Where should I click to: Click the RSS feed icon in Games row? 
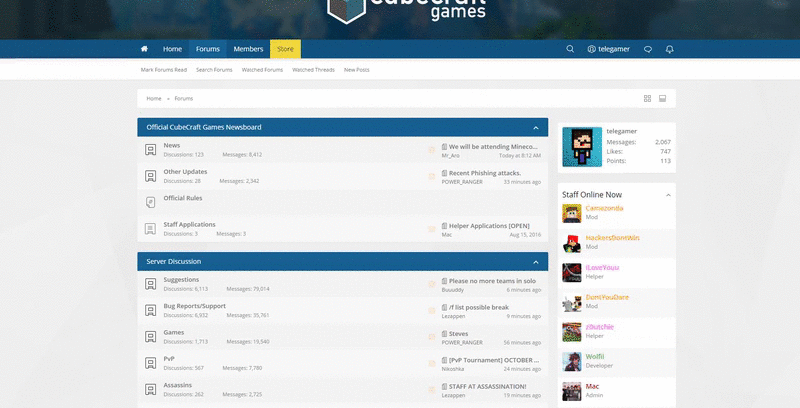pyautogui.click(x=432, y=337)
